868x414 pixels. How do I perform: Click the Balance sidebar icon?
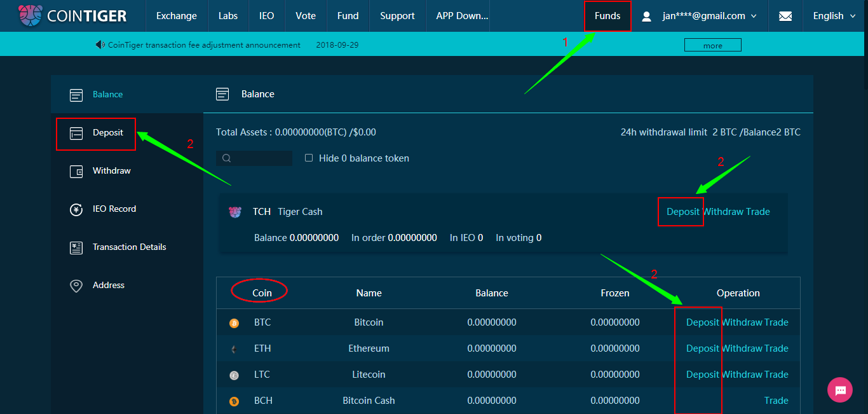pyautogui.click(x=76, y=95)
